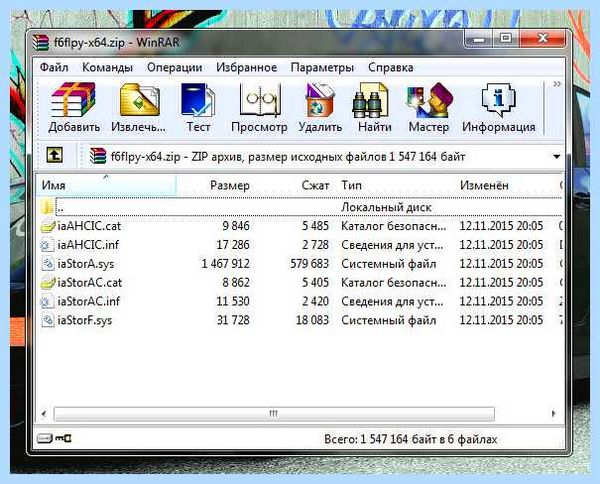Open the Найти (Find) binoculars tool
This screenshot has height=484, width=600.
point(370,100)
